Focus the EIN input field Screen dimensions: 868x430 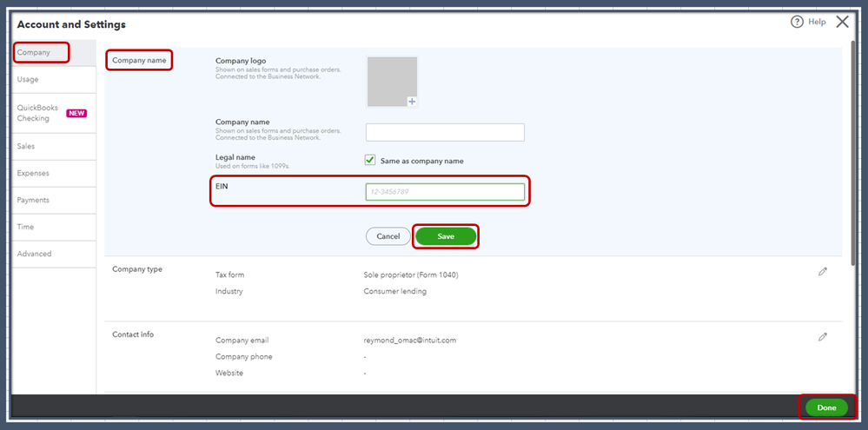pos(445,192)
